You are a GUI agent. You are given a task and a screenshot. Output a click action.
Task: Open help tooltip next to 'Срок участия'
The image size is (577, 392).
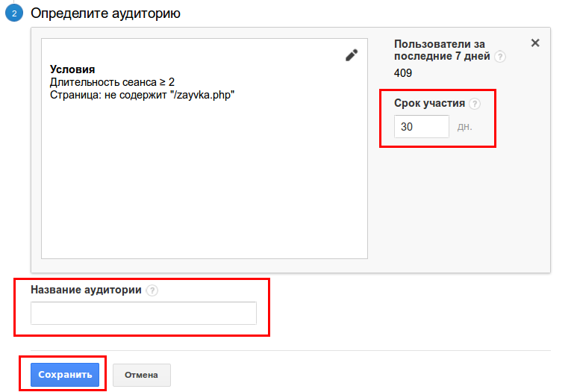[475, 104]
